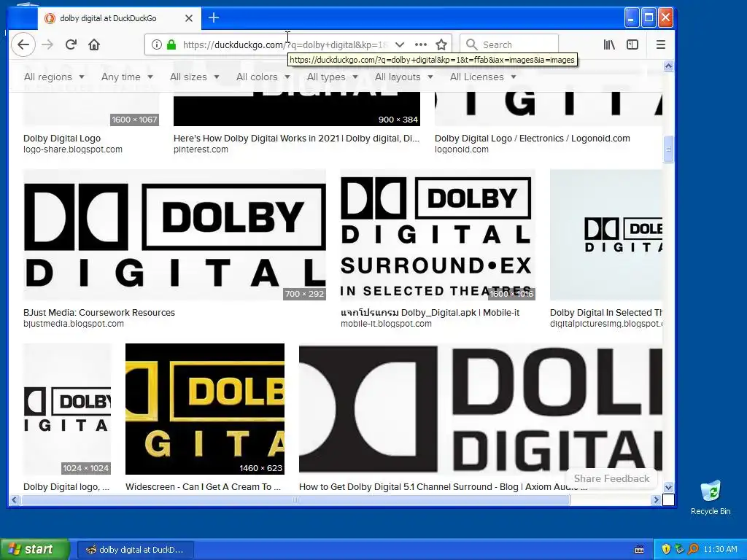Click the keyboard icon in taskbar
The image size is (747, 560).
pyautogui.click(x=639, y=550)
